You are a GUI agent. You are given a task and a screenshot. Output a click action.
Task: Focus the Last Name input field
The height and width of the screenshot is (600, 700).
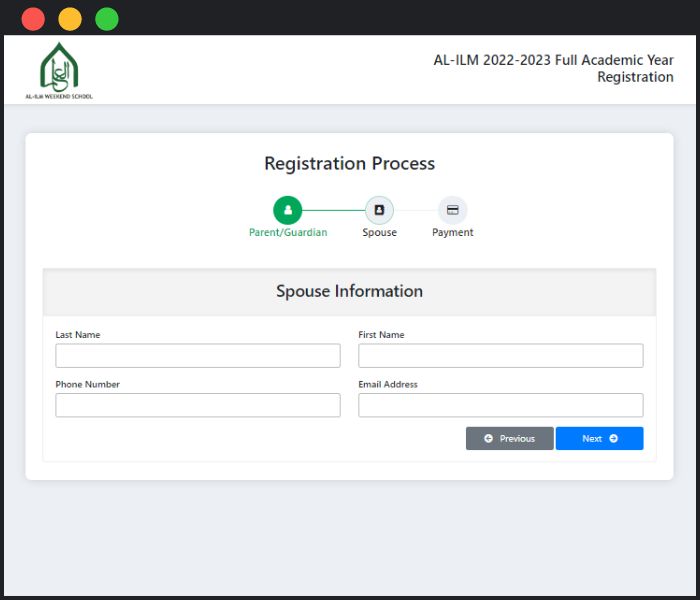pos(198,356)
